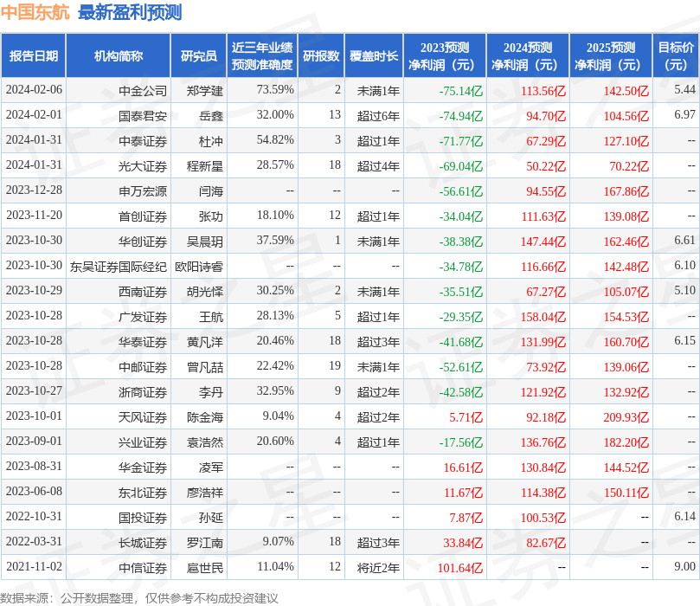
Task: Click the -74.94亿 profit value
Action: 460,116
